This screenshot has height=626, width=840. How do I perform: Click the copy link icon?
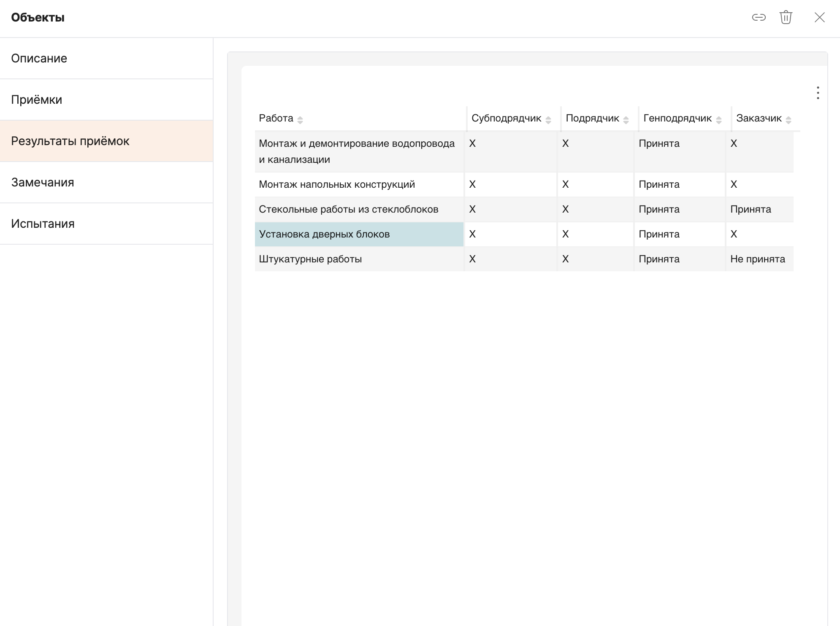[759, 17]
